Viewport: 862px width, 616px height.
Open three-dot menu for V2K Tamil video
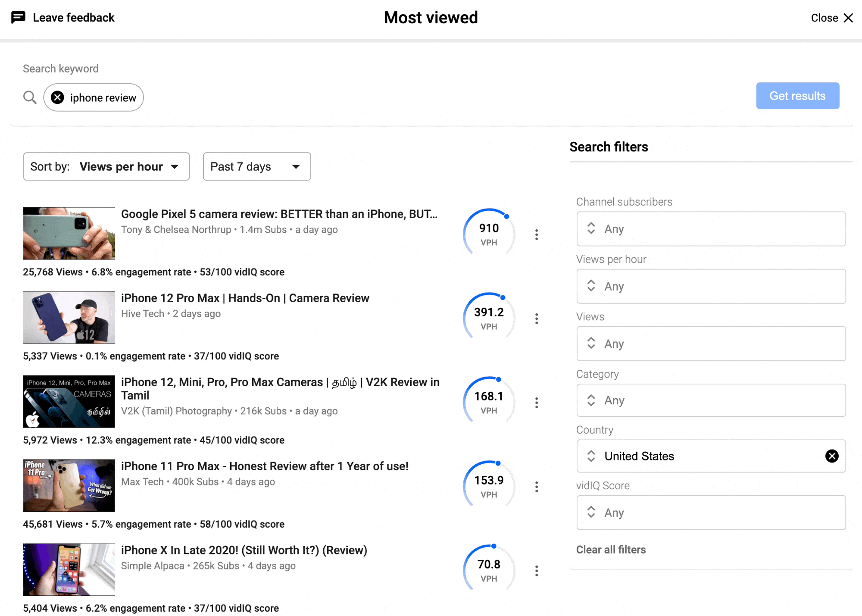coord(536,403)
